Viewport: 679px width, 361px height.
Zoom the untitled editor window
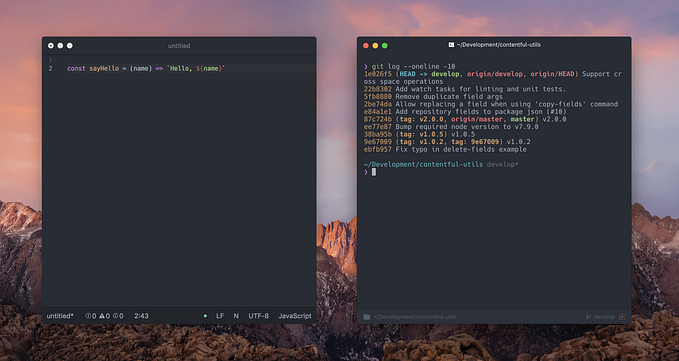click(x=70, y=45)
